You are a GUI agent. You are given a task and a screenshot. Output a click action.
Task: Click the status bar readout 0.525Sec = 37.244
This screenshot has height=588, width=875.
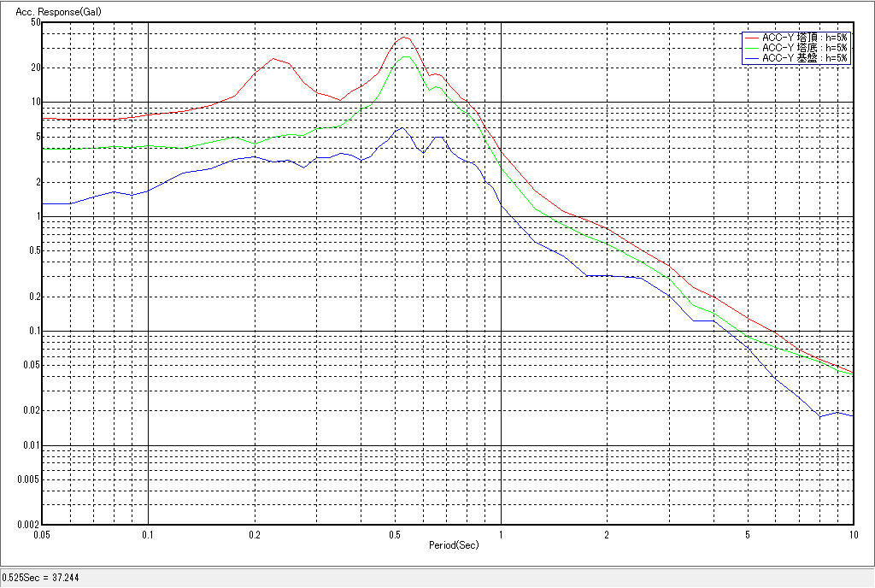pos(34,579)
